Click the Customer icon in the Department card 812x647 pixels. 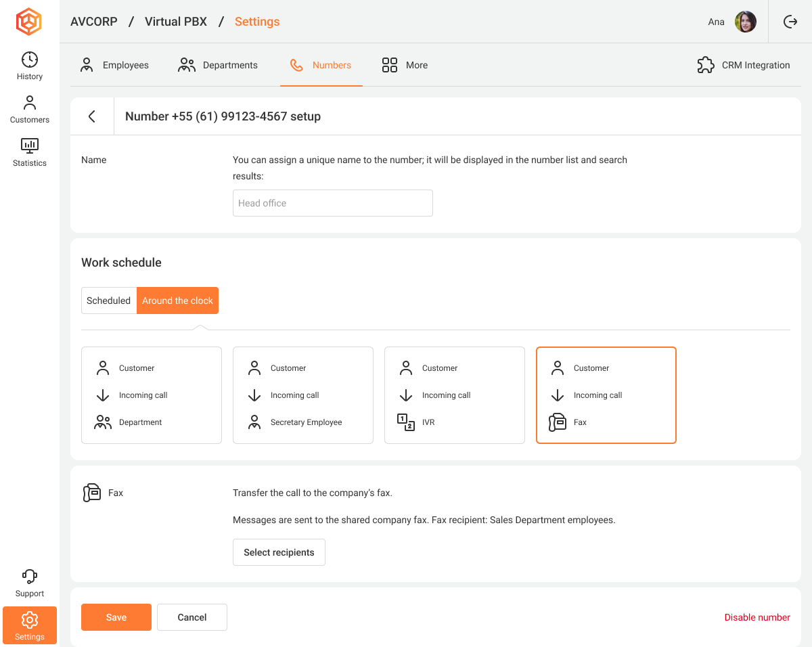[x=103, y=368]
